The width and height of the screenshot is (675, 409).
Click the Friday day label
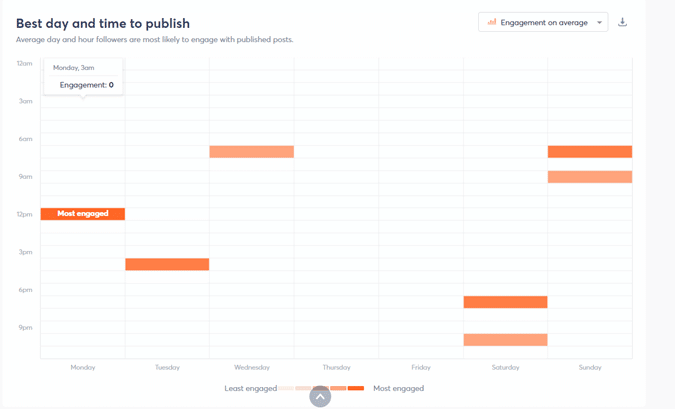click(421, 367)
